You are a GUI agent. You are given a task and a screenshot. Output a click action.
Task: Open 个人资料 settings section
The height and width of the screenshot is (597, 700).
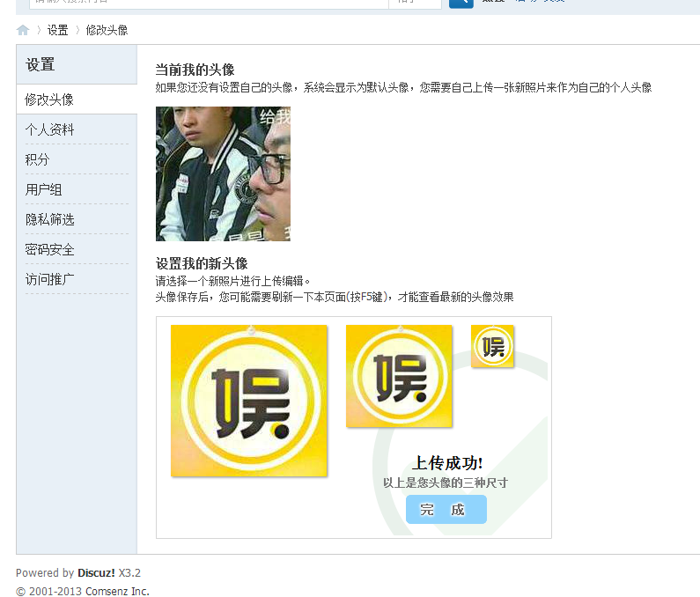[x=49, y=129]
